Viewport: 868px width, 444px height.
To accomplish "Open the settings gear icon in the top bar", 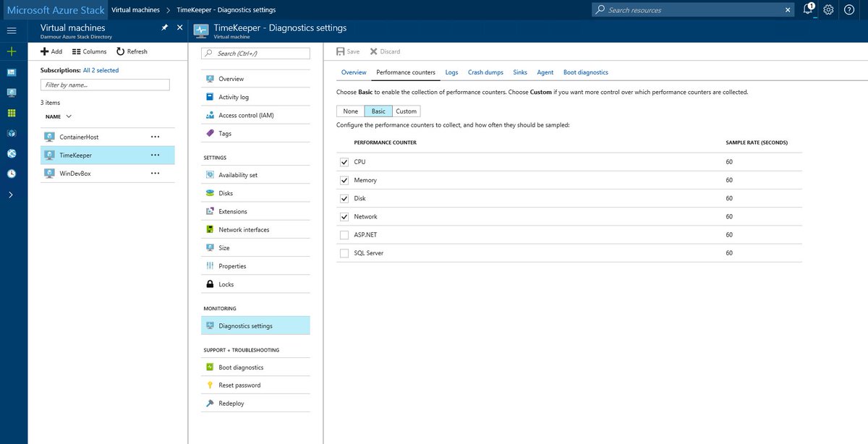I will pyautogui.click(x=829, y=10).
